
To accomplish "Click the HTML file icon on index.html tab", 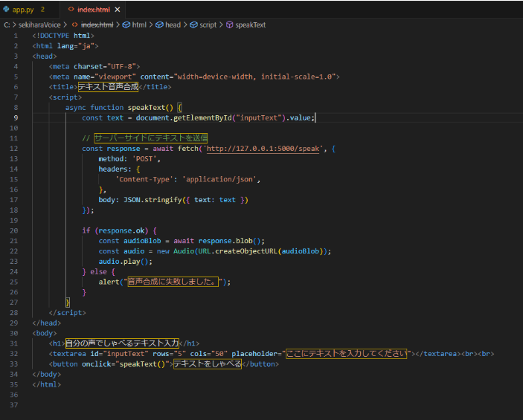I will (x=71, y=10).
